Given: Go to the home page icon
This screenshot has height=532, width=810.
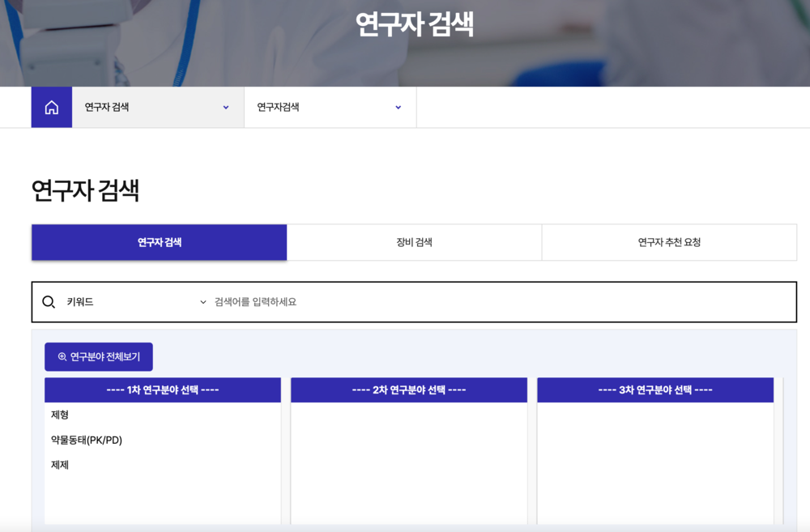Looking at the screenshot, I should click(x=51, y=107).
